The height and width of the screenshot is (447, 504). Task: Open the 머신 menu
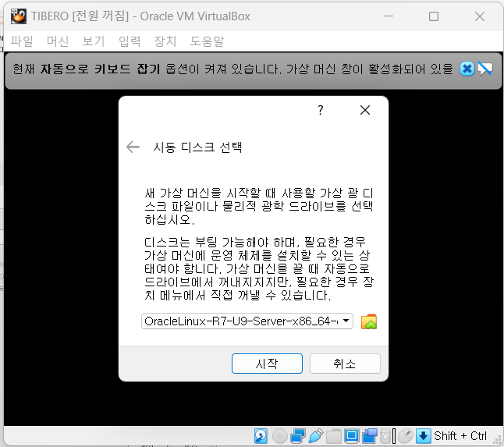(58, 41)
